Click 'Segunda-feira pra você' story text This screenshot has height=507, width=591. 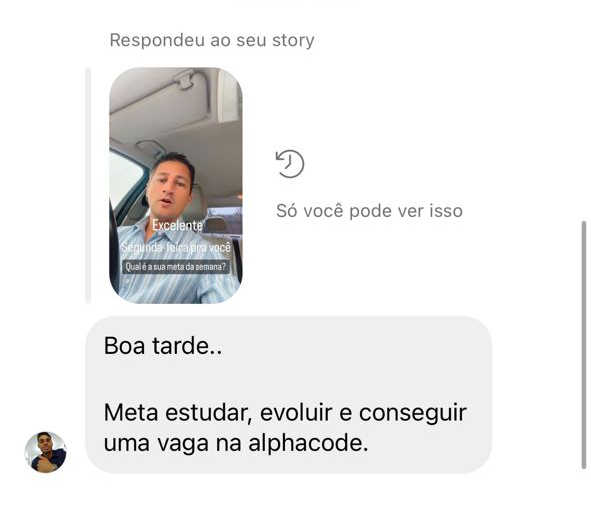click(176, 247)
